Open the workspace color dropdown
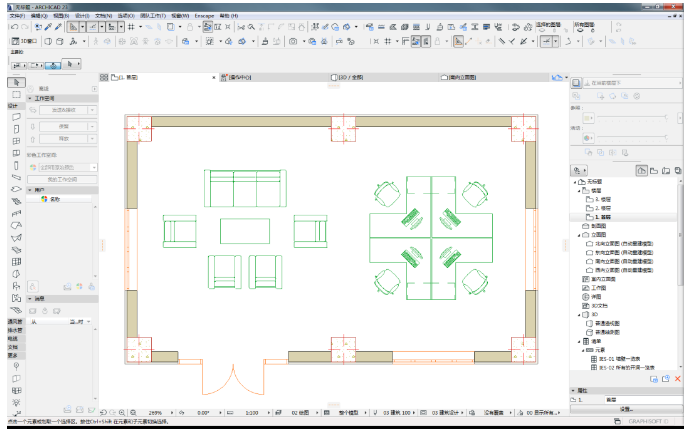Screen dimensions: 687x436 click(94, 167)
